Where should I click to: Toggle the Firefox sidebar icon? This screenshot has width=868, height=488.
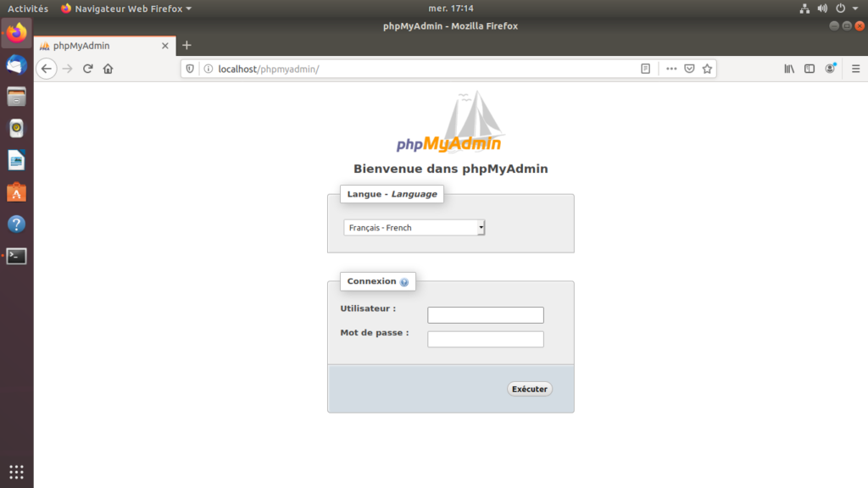(x=810, y=69)
